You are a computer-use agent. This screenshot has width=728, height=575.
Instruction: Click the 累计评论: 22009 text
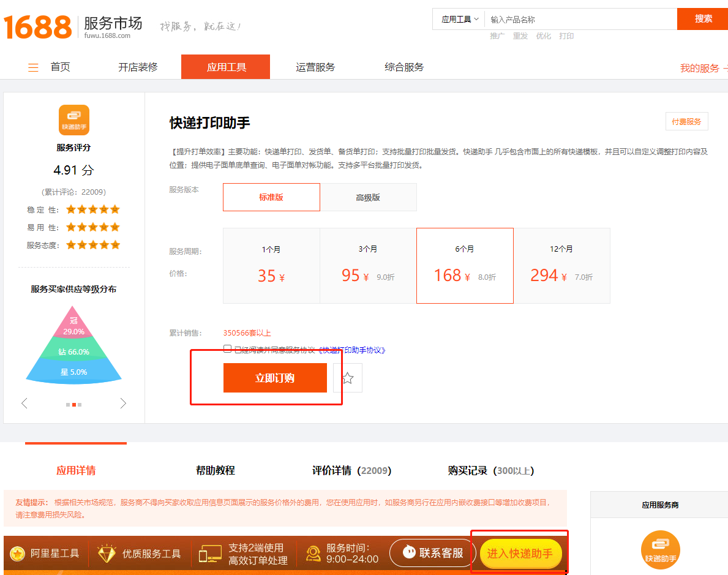[x=74, y=192]
